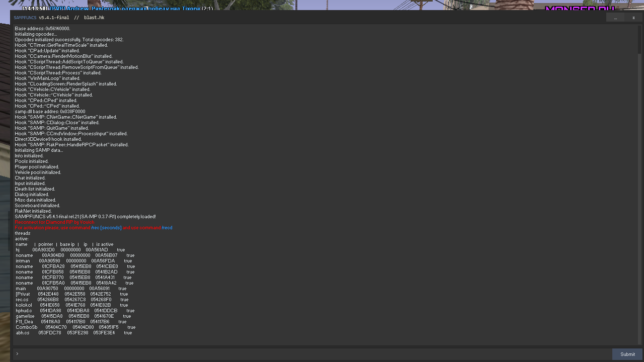
Task: Click the prompt arrow beside the command input
Action: pyautogui.click(x=17, y=354)
